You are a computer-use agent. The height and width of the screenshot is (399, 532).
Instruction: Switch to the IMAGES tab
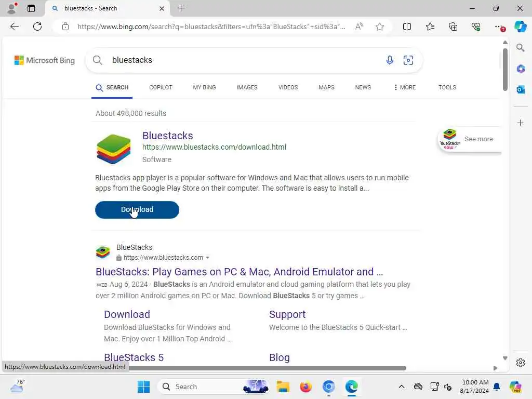(x=247, y=87)
